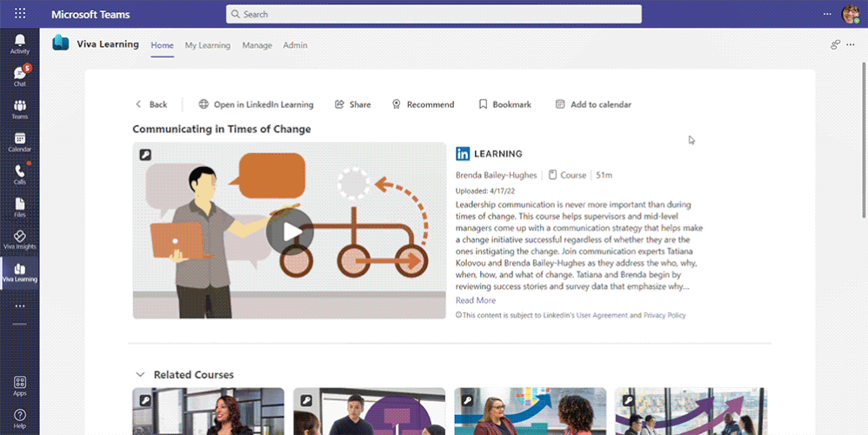
Task: Switch to the My Learning tab
Action: tap(208, 45)
